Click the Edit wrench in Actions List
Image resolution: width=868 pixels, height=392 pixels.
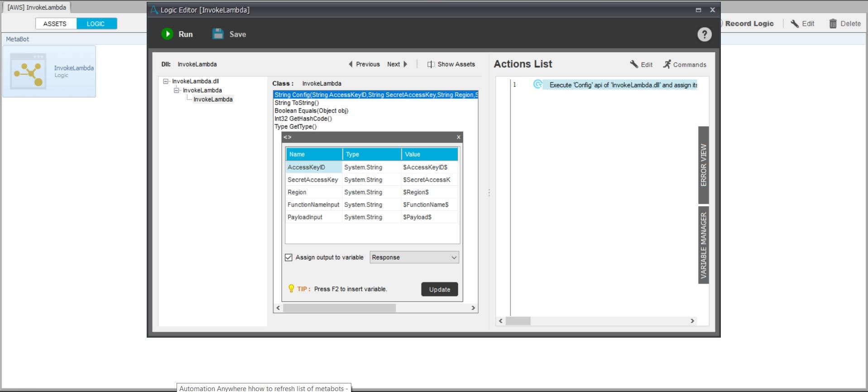634,64
